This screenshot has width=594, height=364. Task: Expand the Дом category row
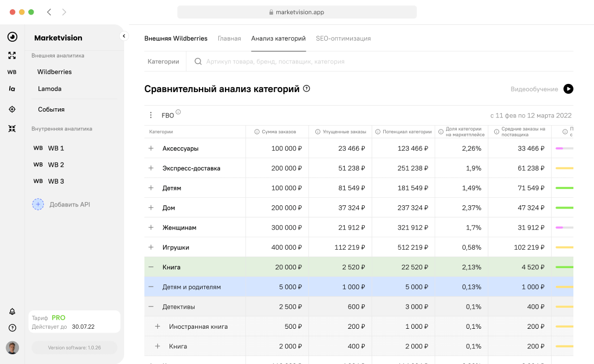click(151, 207)
